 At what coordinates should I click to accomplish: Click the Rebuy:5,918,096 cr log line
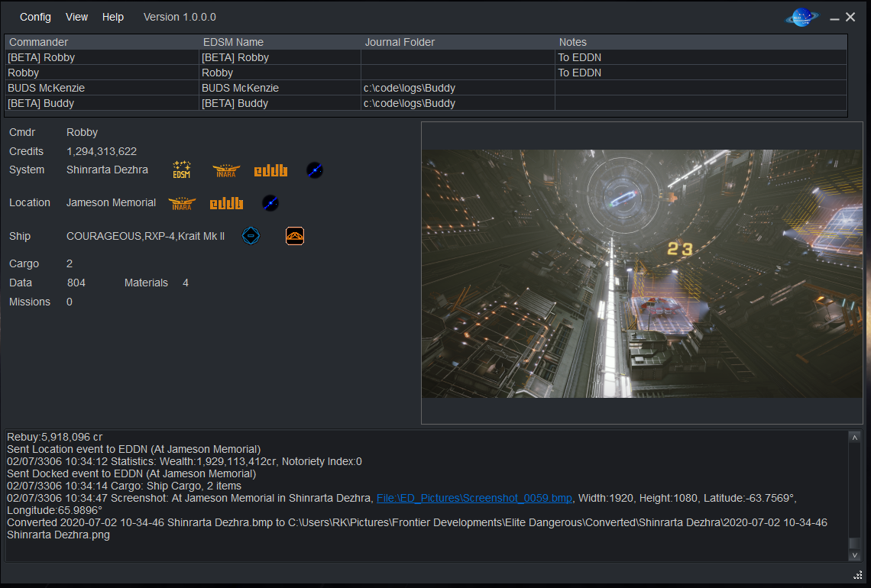tap(54, 437)
